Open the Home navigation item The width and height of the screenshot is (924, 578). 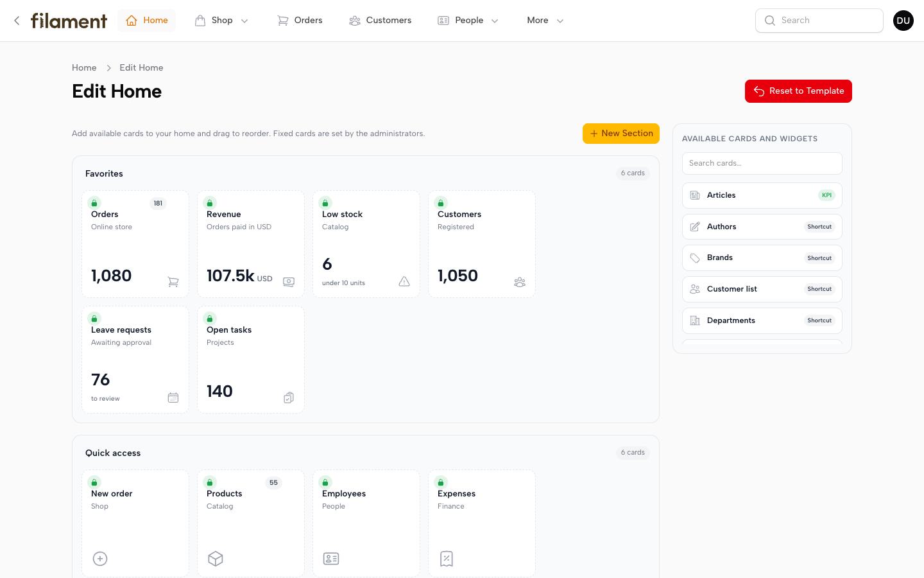coord(147,21)
